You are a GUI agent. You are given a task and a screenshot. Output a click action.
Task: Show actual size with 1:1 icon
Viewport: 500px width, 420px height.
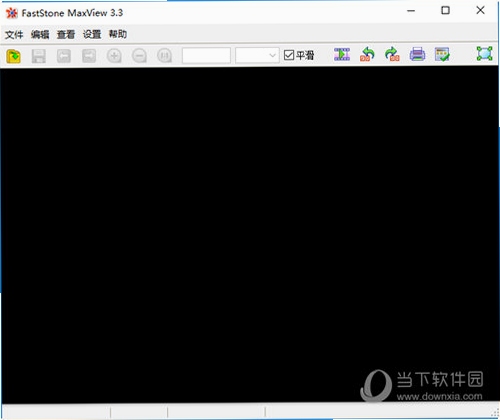[x=164, y=56]
